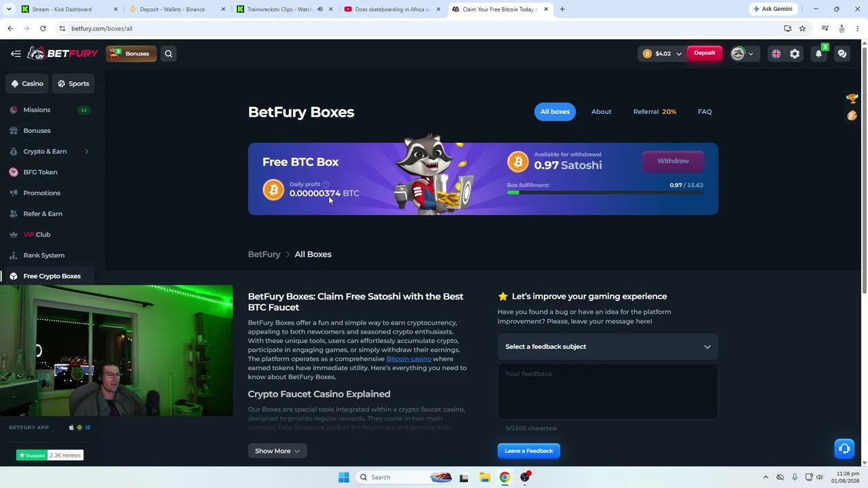
Task: Open the Bonuses button in header
Action: [x=131, y=54]
